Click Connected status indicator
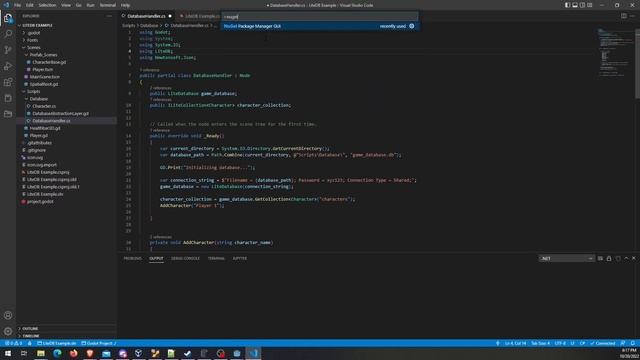640x360 pixels. (602, 343)
